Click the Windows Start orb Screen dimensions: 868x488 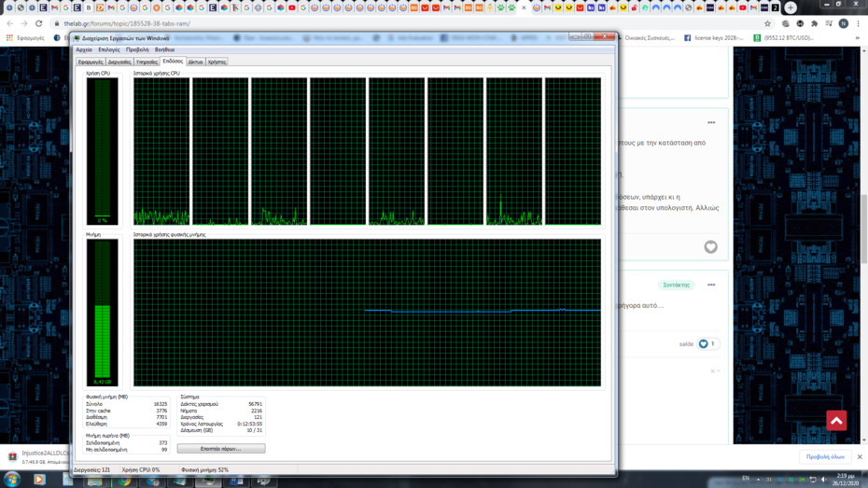(12, 480)
